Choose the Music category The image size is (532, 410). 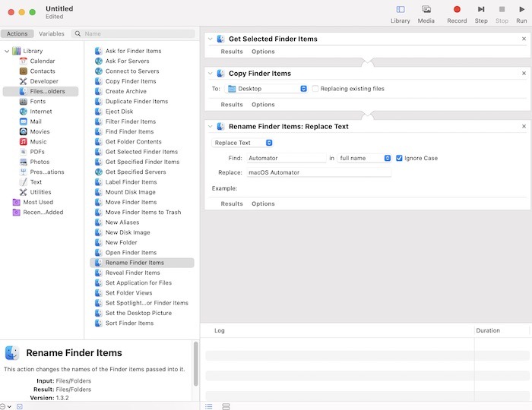(x=38, y=142)
